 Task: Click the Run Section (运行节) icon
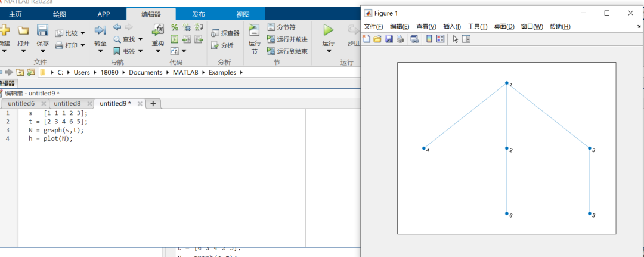254,30
